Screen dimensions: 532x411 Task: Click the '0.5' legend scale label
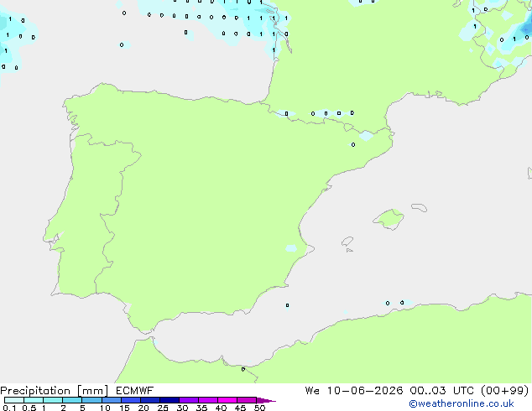pos(29,408)
